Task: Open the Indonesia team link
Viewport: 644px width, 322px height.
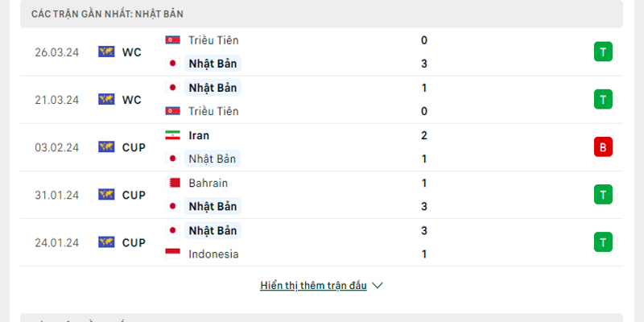Action: pos(213,254)
